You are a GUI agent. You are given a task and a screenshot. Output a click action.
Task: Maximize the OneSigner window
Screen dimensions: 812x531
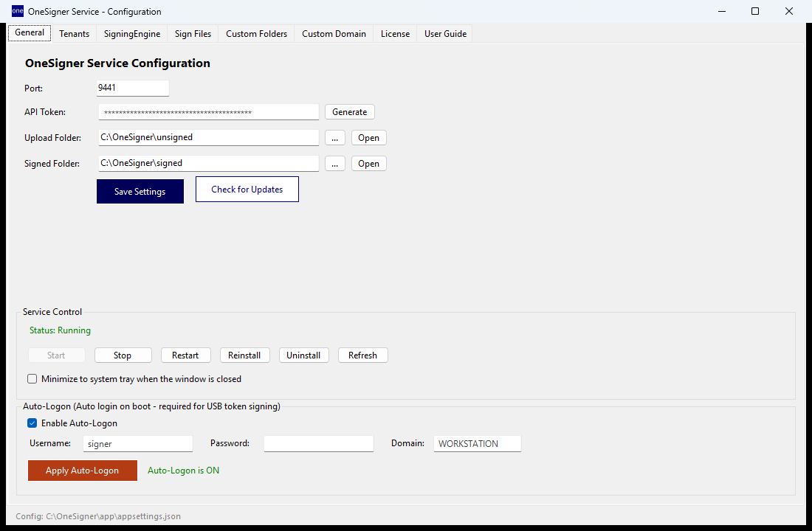pyautogui.click(x=755, y=11)
